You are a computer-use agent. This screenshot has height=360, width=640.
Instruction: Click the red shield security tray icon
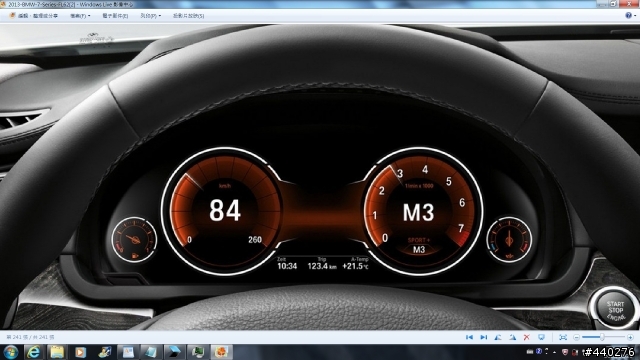565,352
